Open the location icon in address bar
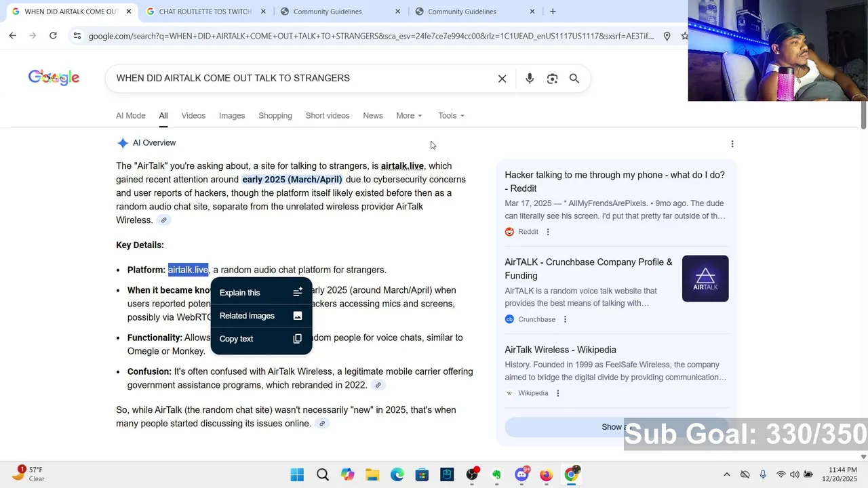868x488 pixels. click(x=667, y=36)
